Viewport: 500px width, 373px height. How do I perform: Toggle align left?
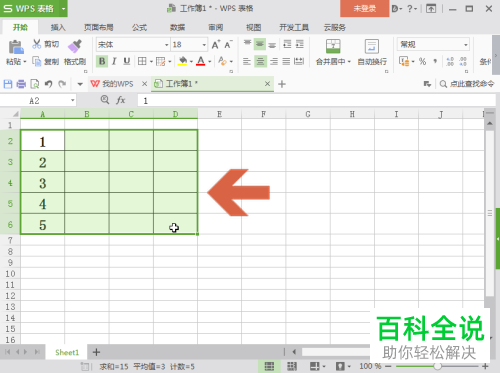247,61
